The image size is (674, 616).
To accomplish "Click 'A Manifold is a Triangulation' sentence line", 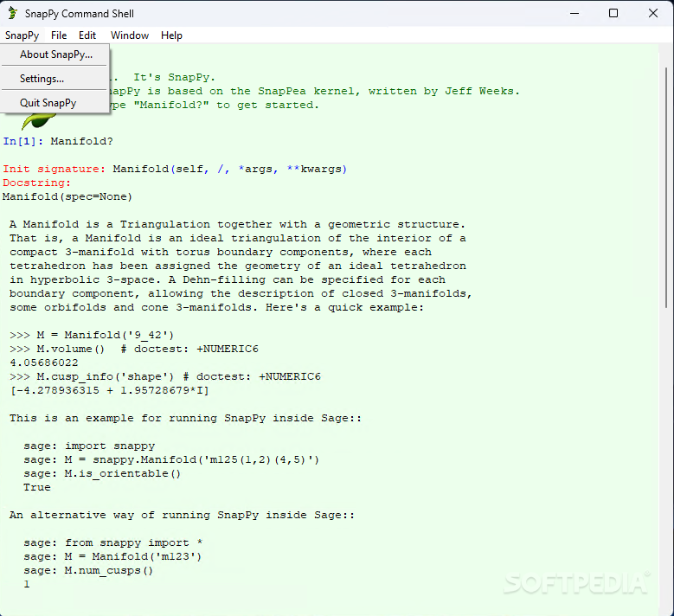I will pos(237,224).
